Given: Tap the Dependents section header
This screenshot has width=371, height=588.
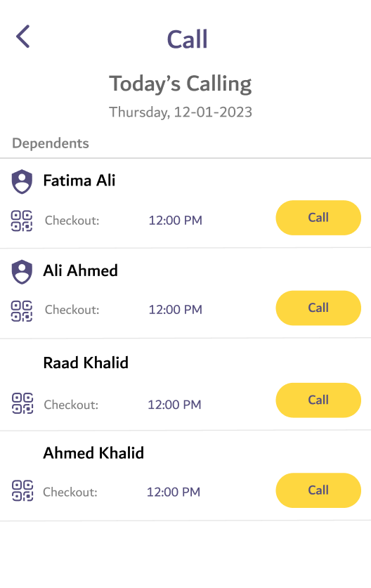Looking at the screenshot, I should 51,143.
